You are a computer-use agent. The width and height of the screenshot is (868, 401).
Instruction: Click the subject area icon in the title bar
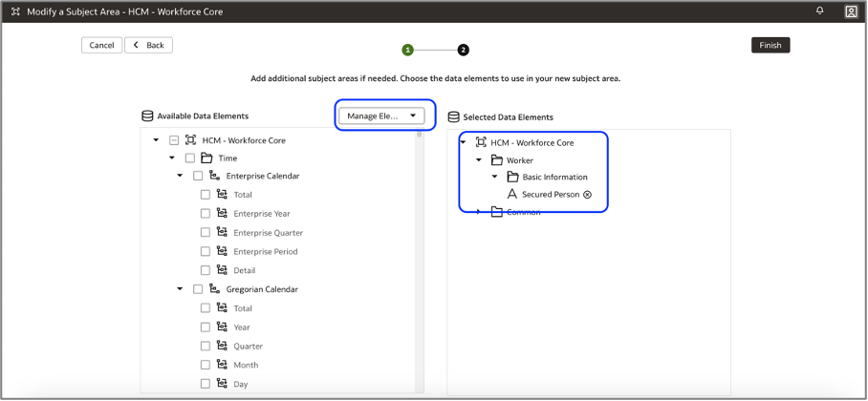[x=15, y=11]
